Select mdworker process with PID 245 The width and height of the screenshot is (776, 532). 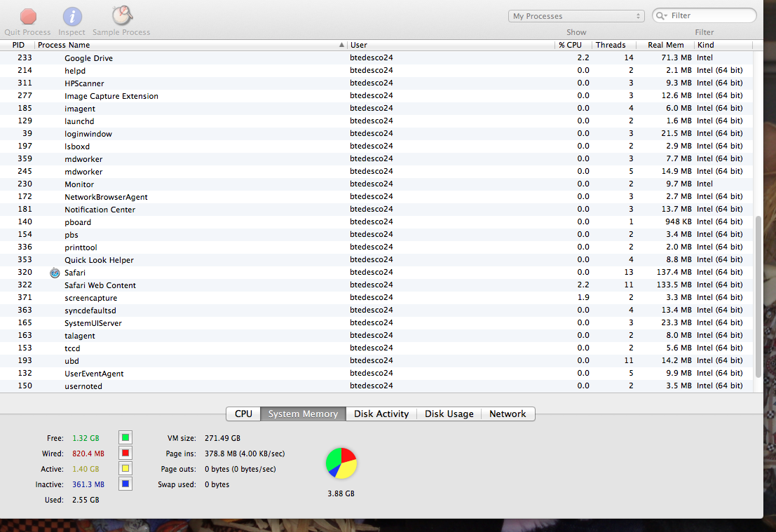pyautogui.click(x=376, y=171)
